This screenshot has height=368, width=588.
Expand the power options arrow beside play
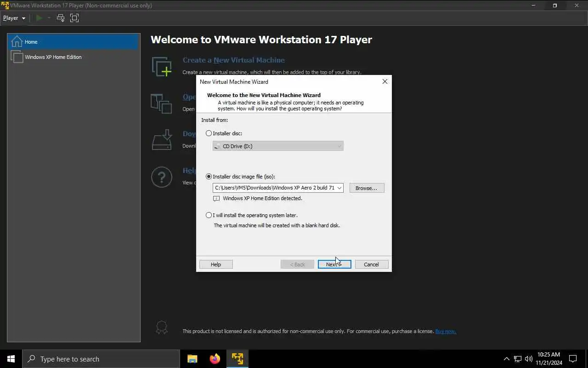49,18
